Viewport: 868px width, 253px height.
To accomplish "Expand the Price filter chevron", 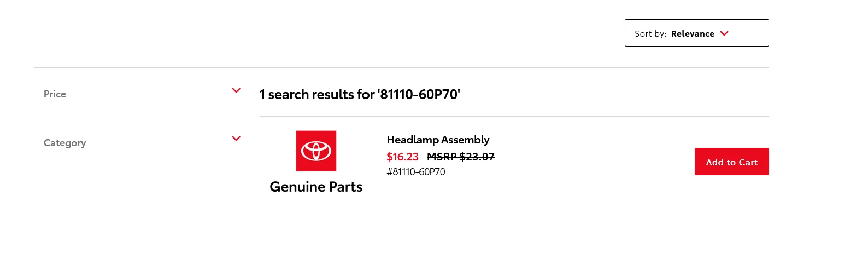I will [x=236, y=90].
